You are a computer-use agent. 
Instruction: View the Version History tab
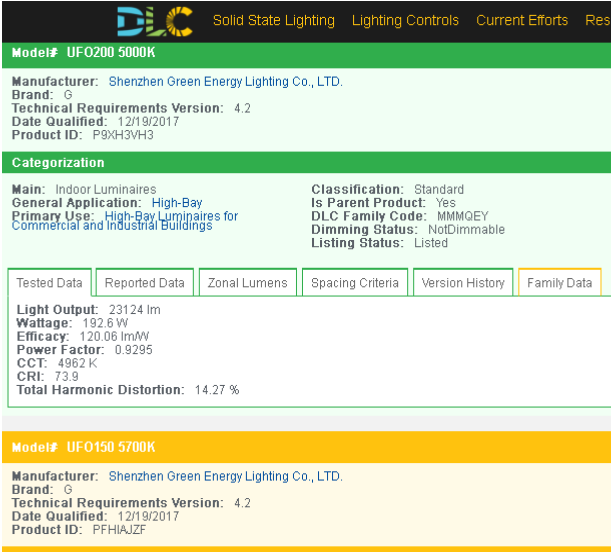[463, 283]
